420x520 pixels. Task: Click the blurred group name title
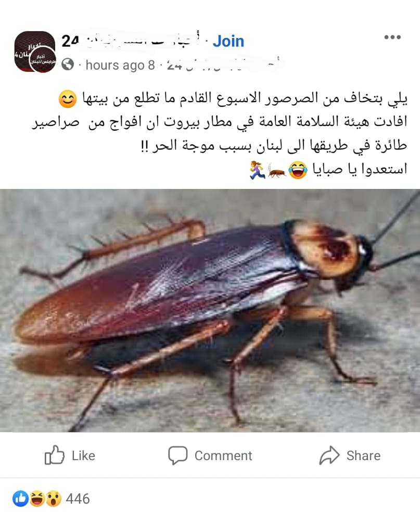[131, 41]
